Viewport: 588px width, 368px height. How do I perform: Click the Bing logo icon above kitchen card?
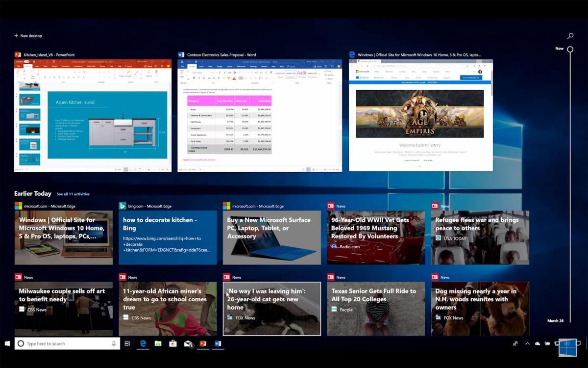(x=122, y=206)
